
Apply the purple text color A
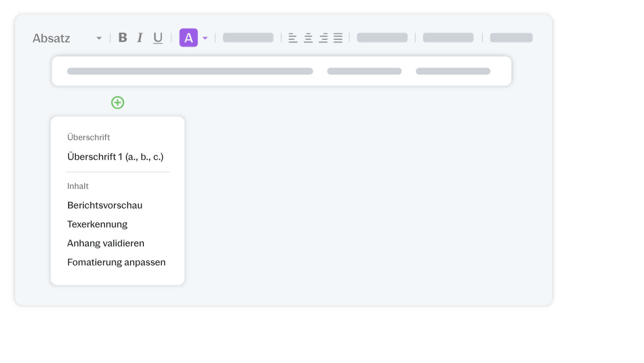click(x=189, y=38)
